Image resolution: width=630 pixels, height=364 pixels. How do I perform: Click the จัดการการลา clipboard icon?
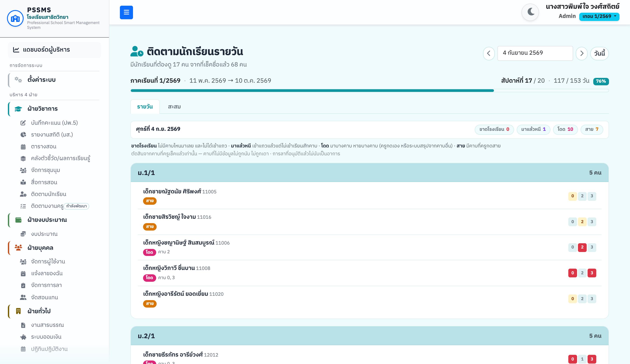(x=23, y=285)
